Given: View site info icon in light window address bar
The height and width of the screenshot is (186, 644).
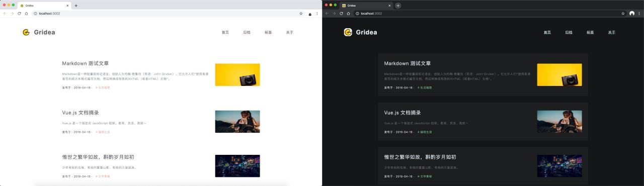Looking at the screenshot, I should 36,14.
